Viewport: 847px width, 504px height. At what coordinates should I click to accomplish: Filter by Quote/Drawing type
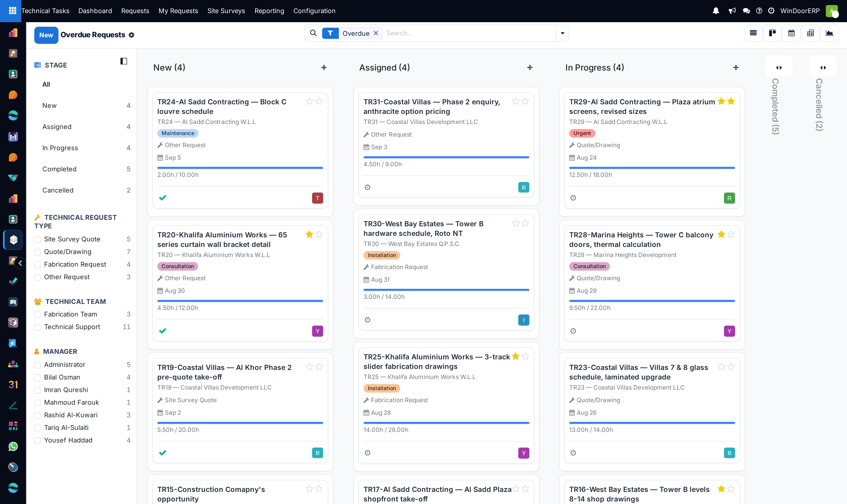click(38, 252)
